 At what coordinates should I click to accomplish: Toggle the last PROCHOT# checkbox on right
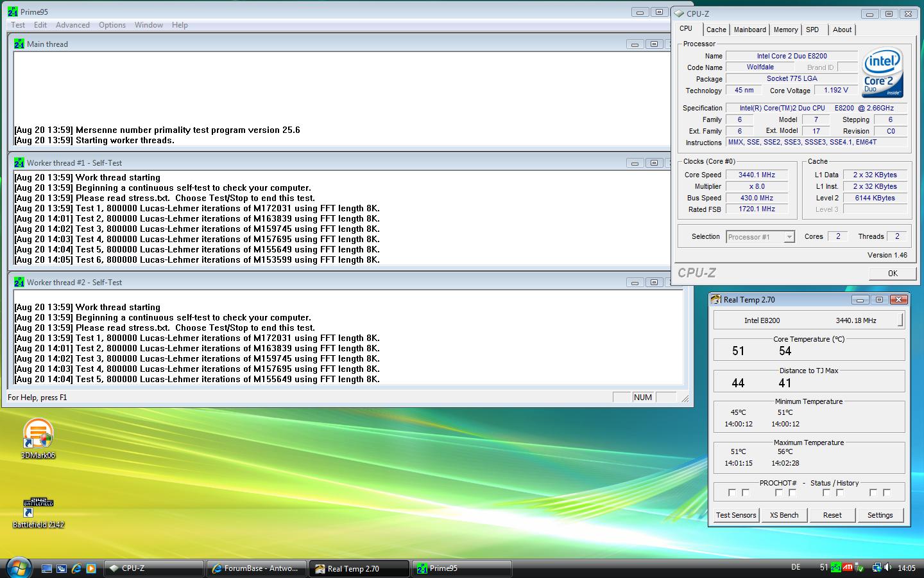point(887,493)
